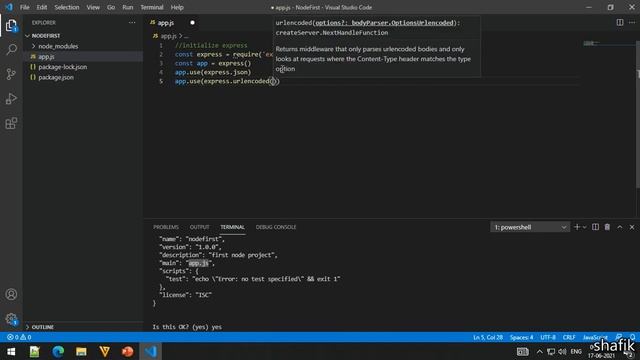Click the VS Code logo icon in title bar
The width and height of the screenshot is (640, 360).
(9, 7)
